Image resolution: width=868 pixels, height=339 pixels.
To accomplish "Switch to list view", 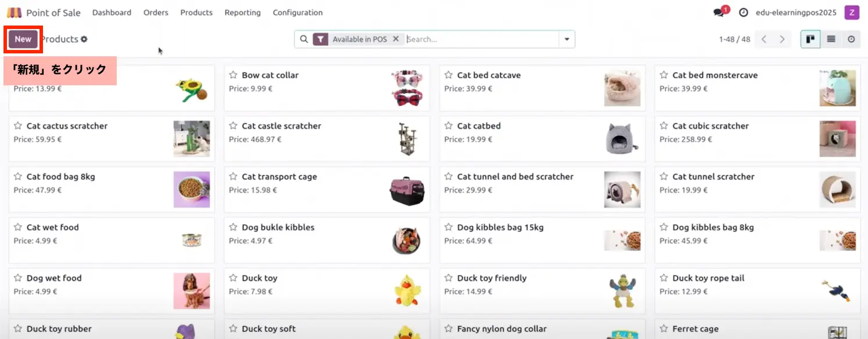I will [831, 39].
